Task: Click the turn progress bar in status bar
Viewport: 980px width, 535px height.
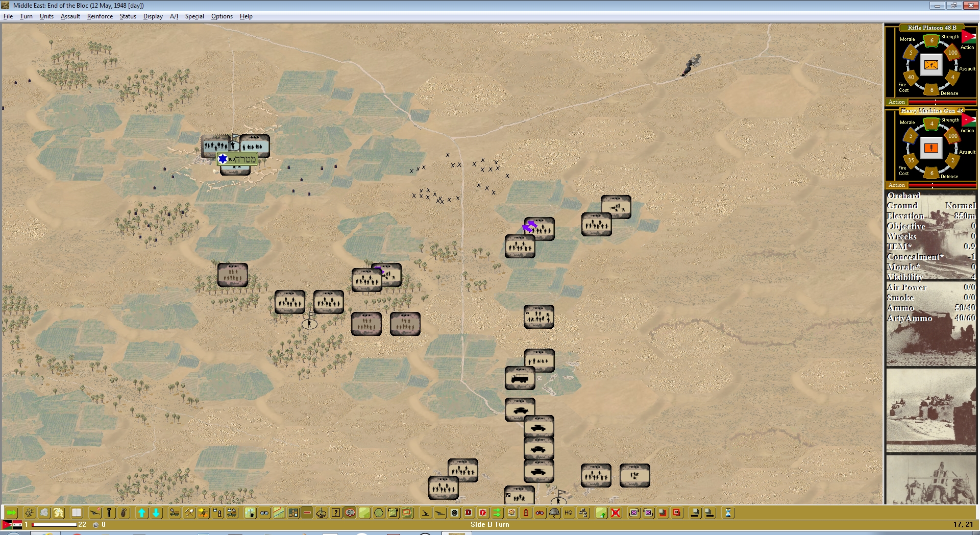Action: tap(54, 525)
